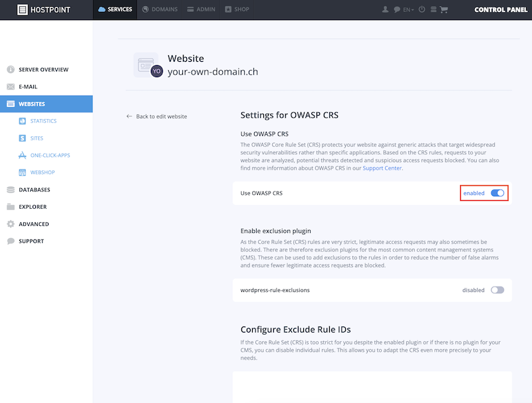Click the website icon with YO badge

tap(148, 65)
